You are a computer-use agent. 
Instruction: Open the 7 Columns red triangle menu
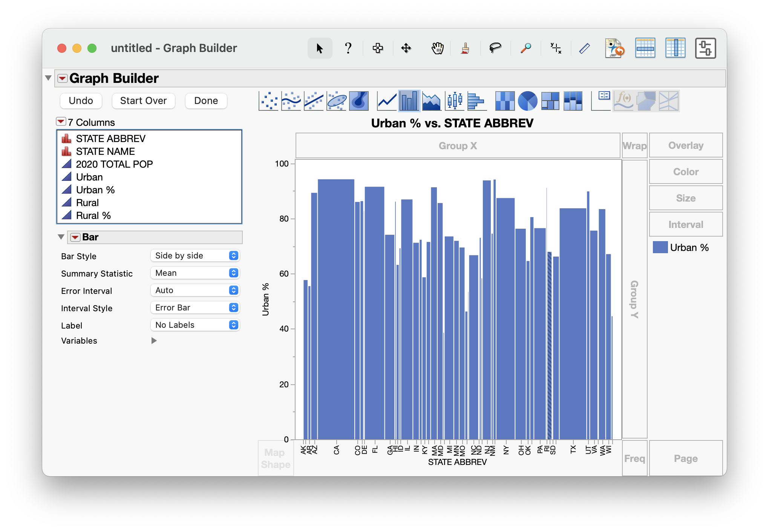[61, 122]
